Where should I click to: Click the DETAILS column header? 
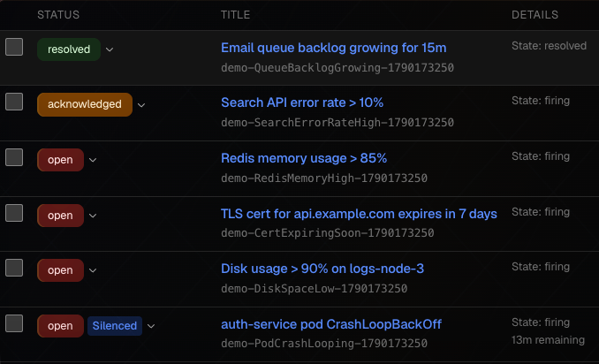point(535,15)
